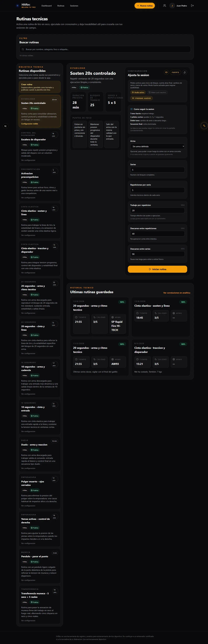
Task: Switch to the Rutinas tab
Action: [x=61, y=6]
